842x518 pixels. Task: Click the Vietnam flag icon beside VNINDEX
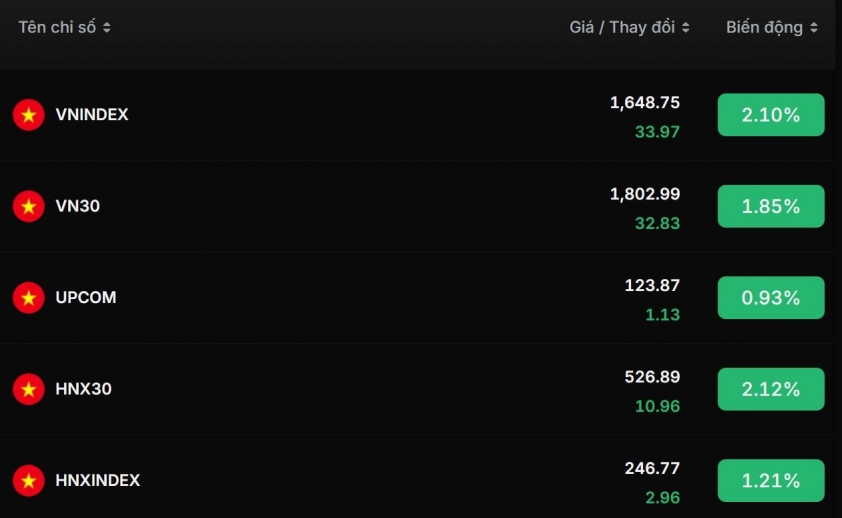click(29, 115)
